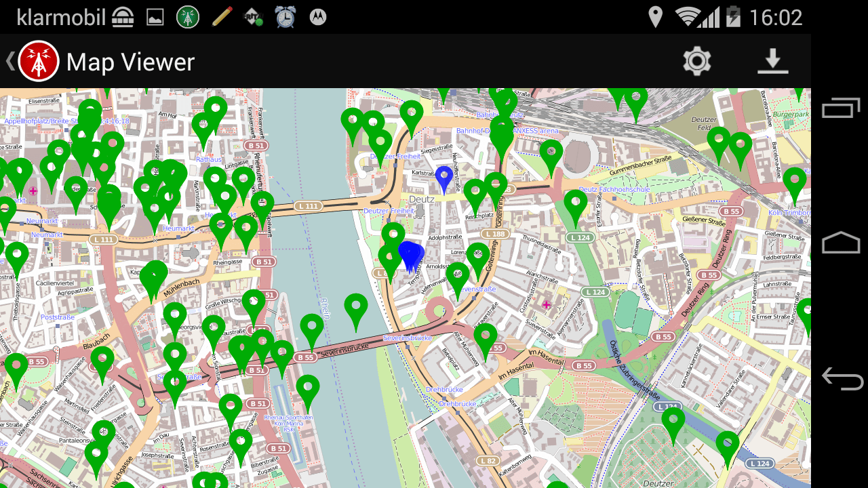
Task: Select green marker on yellow road by L 124
Action: (728, 449)
